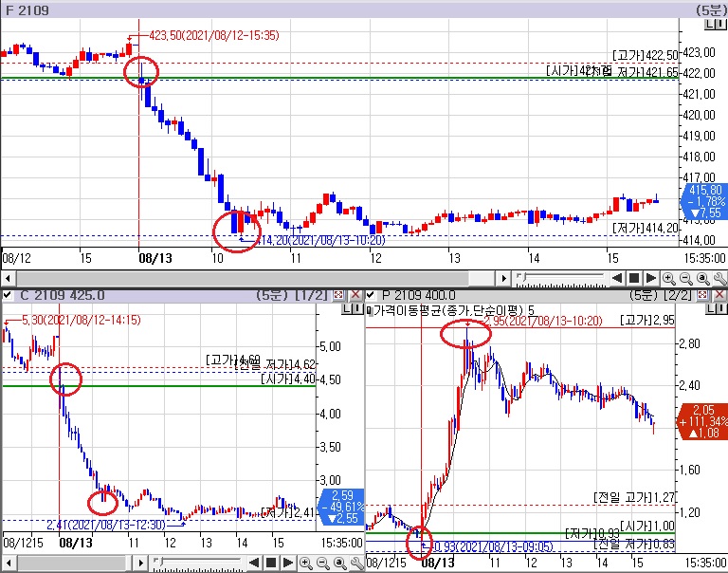Click the [고가]422.50 label on the F chart
The height and width of the screenshot is (573, 728).
click(x=646, y=55)
